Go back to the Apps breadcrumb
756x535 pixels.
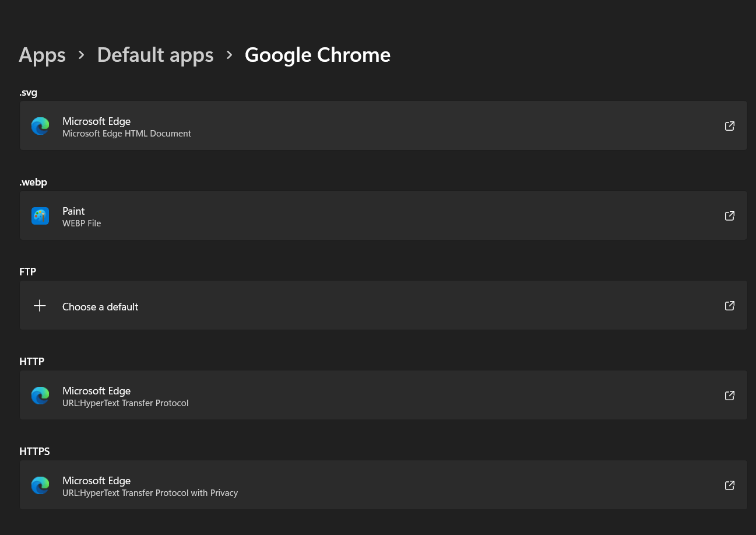click(42, 55)
